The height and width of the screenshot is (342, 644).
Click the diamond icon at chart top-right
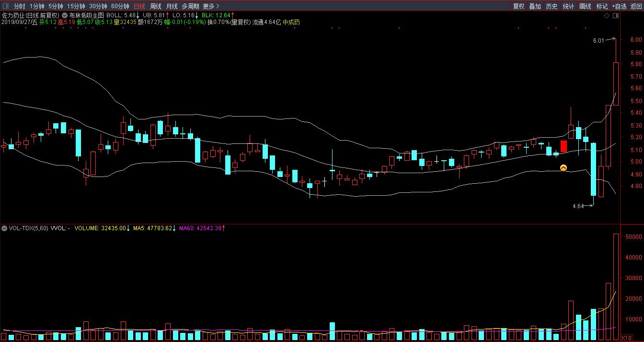pyautogui.click(x=607, y=16)
